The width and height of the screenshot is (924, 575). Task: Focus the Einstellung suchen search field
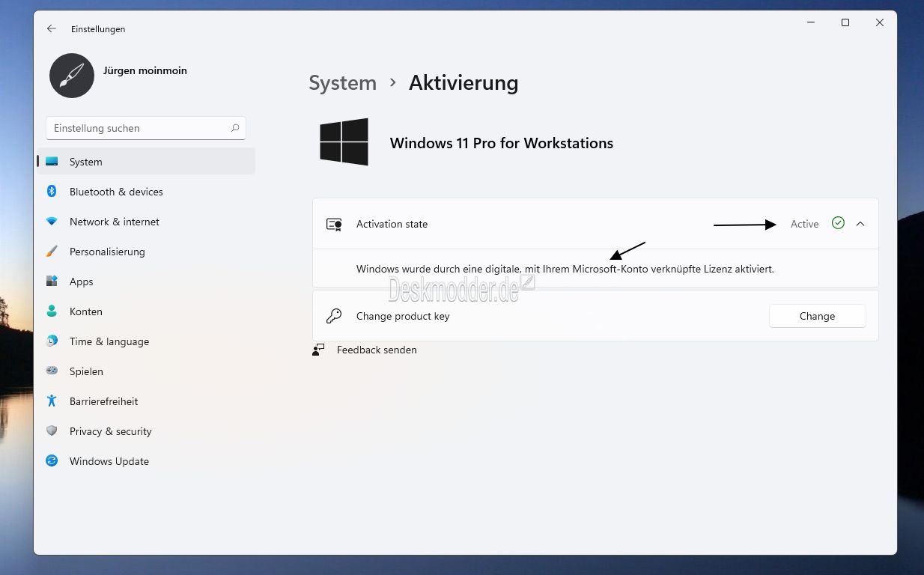coord(146,128)
